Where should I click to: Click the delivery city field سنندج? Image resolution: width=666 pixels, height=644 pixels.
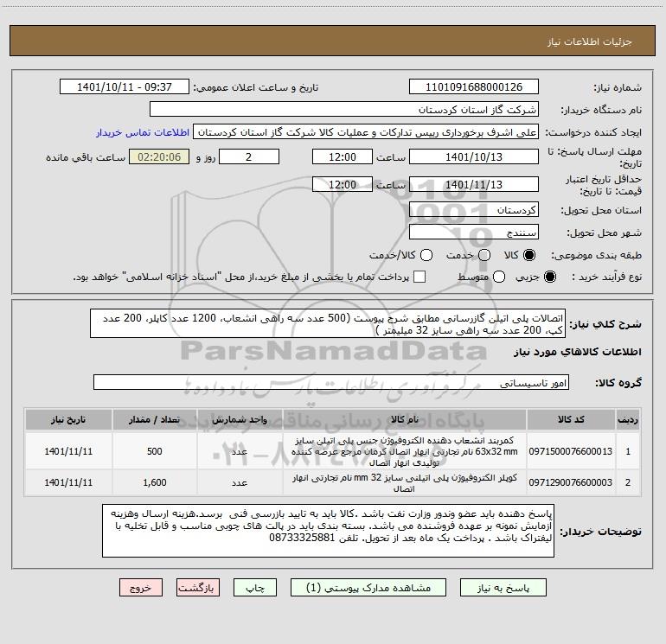point(474,232)
